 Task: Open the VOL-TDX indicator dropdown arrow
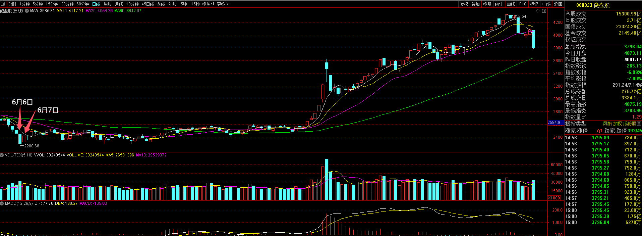pyautogui.click(x=2, y=155)
